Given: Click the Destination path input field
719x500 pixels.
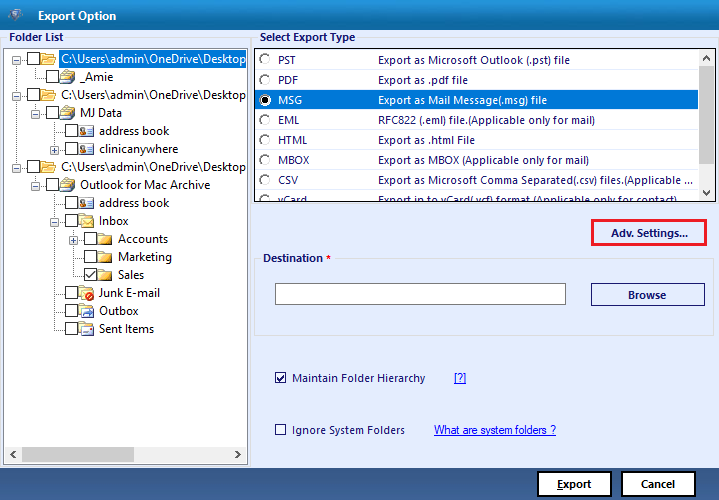Looking at the screenshot, I should coord(420,294).
